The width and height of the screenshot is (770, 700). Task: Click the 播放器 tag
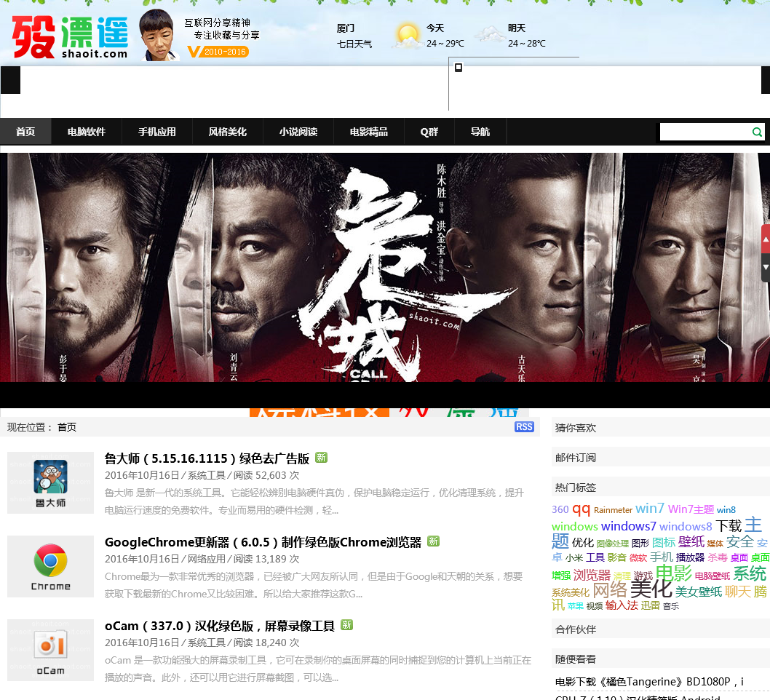pos(690,557)
